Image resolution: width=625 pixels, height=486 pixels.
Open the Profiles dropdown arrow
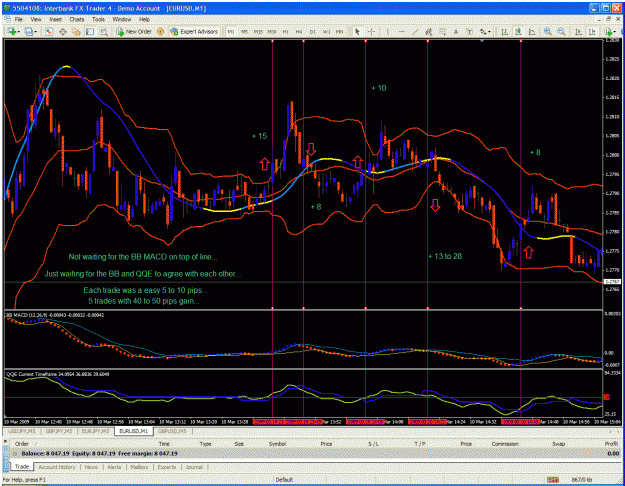point(35,31)
